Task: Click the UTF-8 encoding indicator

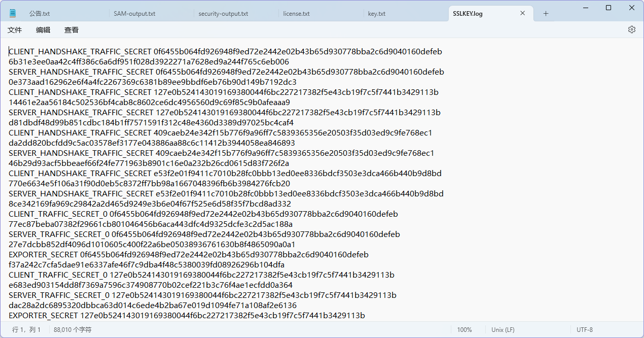Action: 584,330
